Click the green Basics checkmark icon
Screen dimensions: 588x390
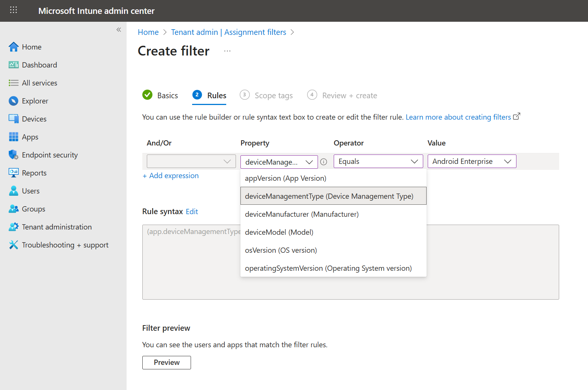point(148,95)
